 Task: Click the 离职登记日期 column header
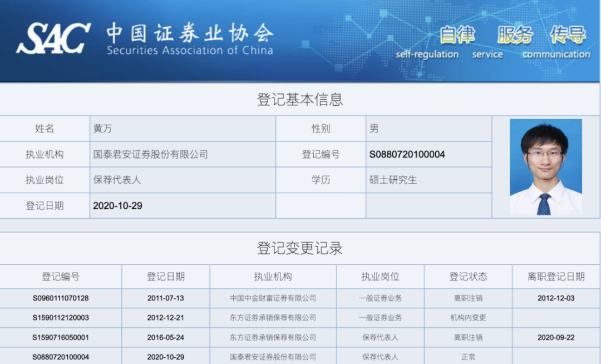click(x=556, y=277)
